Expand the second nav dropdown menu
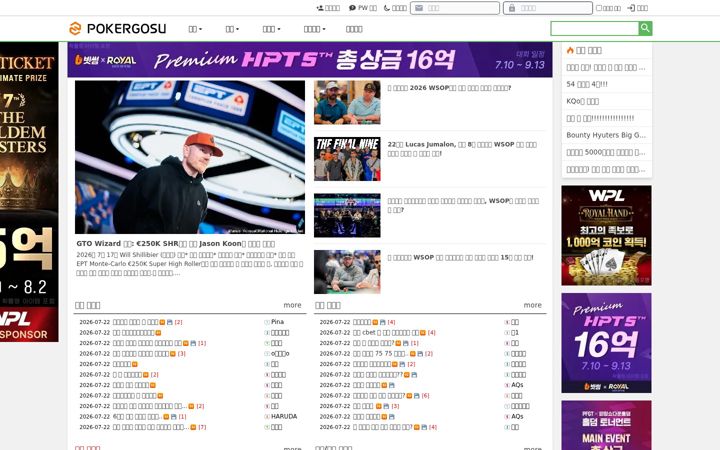 point(232,29)
